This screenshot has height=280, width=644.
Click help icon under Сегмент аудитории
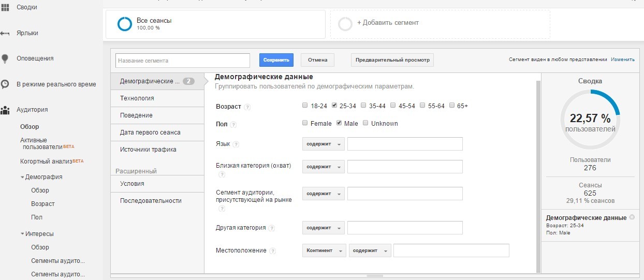(222, 209)
